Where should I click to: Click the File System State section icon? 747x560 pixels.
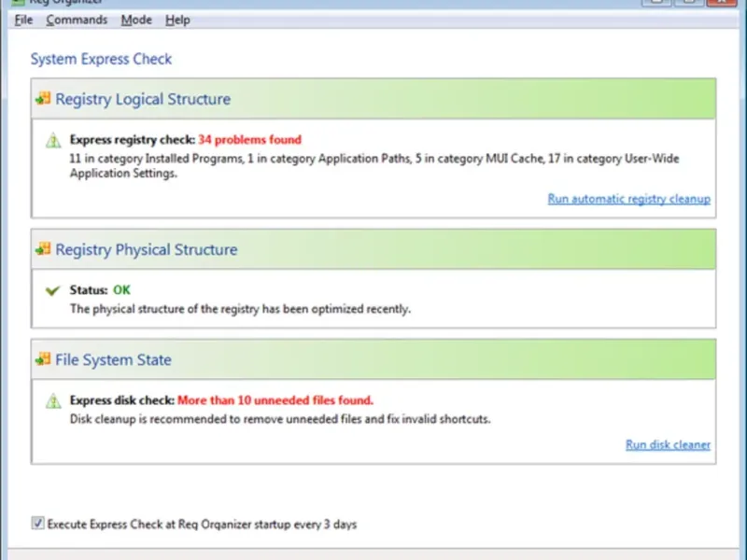[x=43, y=359]
